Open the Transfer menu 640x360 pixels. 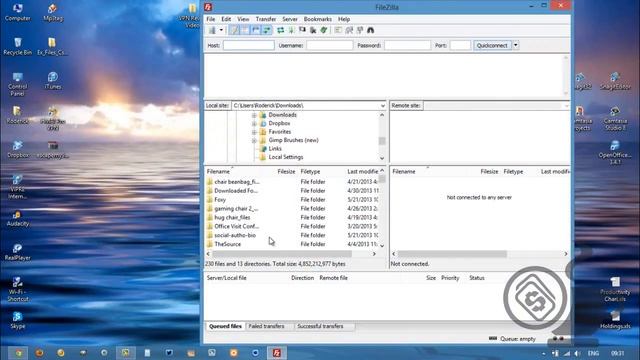[266, 19]
